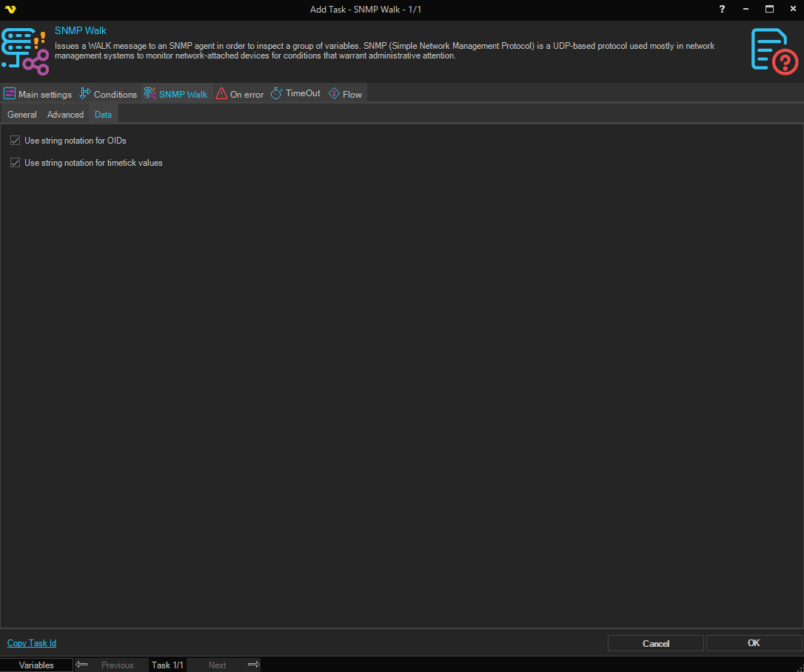Open the General sub-tab
Screen dimensions: 804x672
(x=22, y=115)
